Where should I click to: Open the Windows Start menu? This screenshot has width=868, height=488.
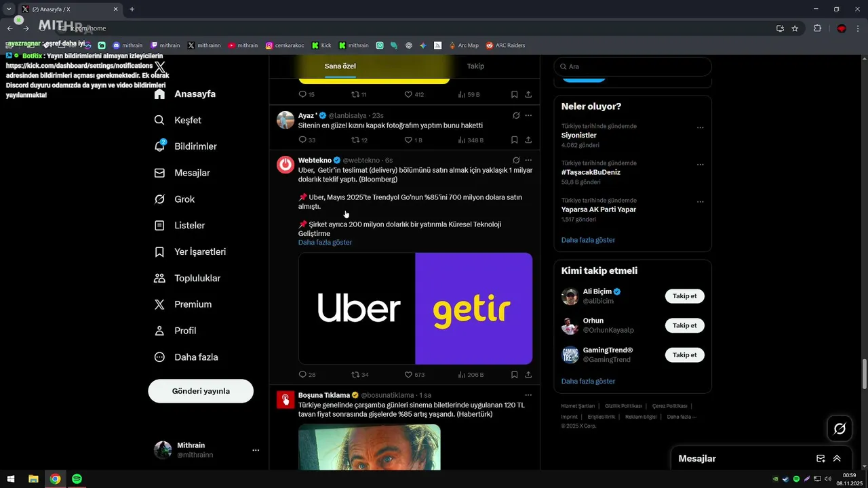pyautogui.click(x=11, y=479)
